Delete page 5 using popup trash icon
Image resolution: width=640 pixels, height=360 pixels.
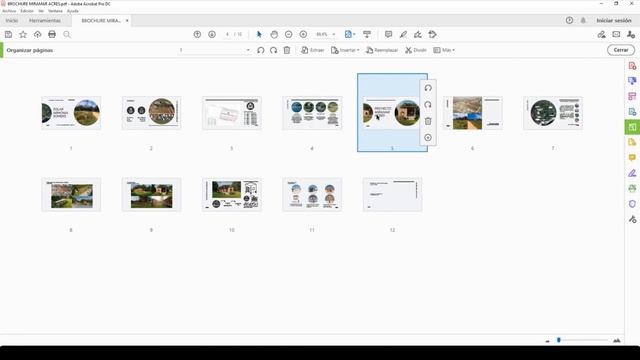428,121
